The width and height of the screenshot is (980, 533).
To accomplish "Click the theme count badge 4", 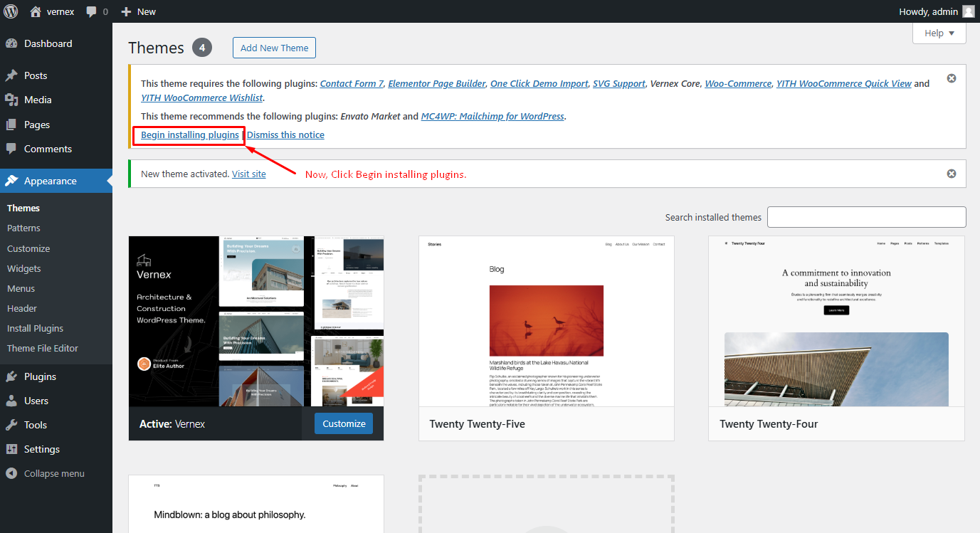I will coord(202,48).
